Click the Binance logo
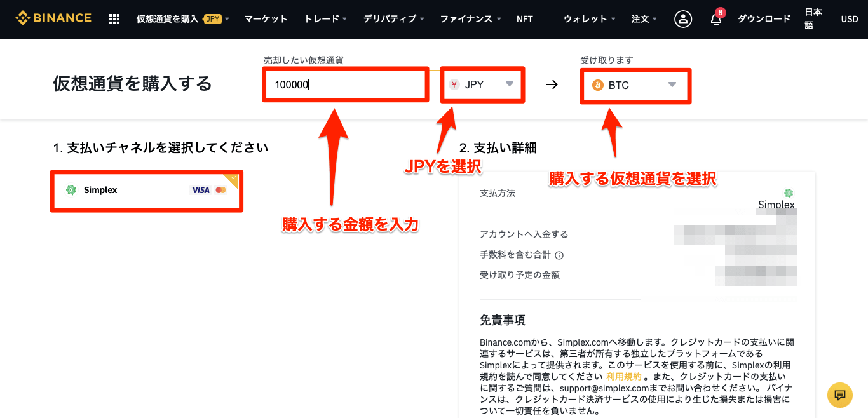 coord(53,18)
